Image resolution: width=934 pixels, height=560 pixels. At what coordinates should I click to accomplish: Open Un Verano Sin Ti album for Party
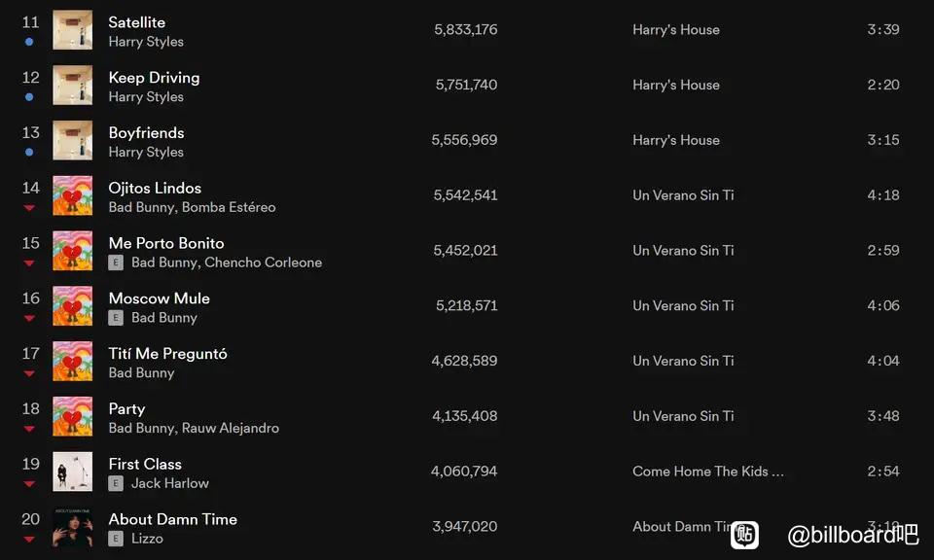(683, 416)
